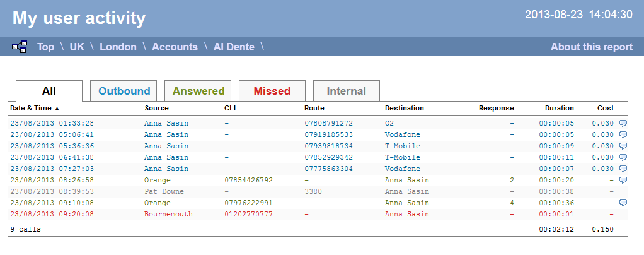Sort by the Destination column header
The width and height of the screenshot is (644, 255).
(x=404, y=108)
